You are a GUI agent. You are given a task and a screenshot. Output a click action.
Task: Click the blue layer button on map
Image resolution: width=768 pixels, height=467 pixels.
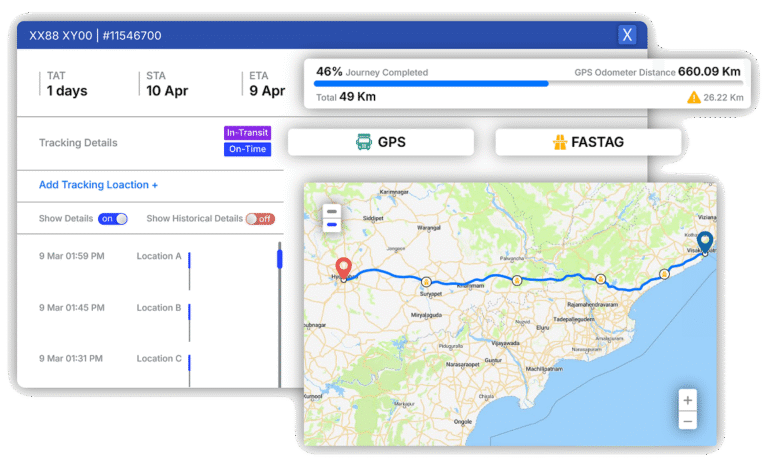click(332, 224)
